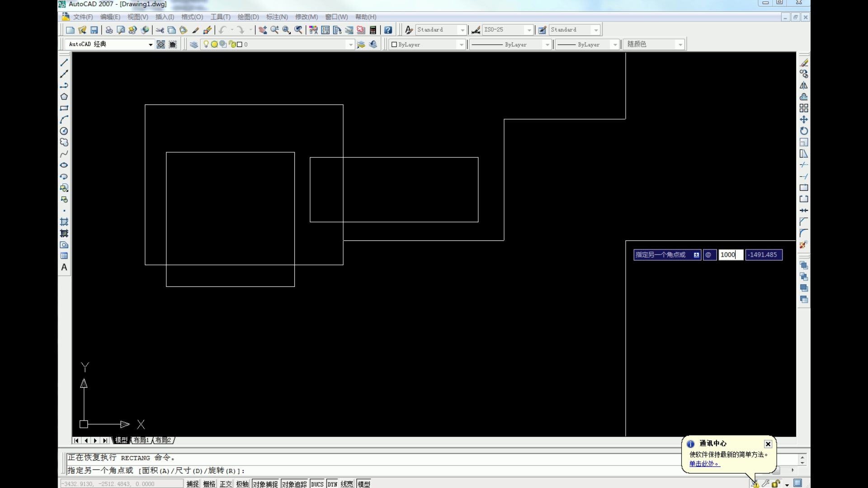Switch to the 布局1 layout tab

[141, 440]
